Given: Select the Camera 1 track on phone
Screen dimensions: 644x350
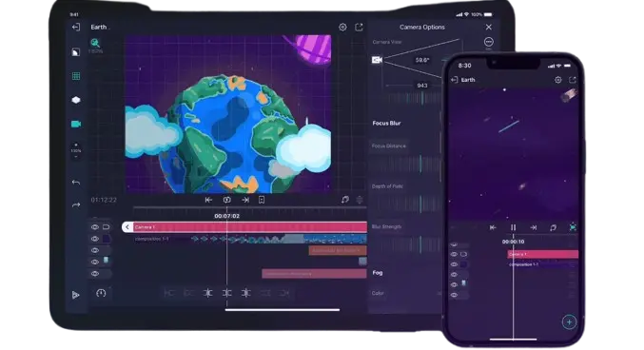Looking at the screenshot, I should click(542, 254).
